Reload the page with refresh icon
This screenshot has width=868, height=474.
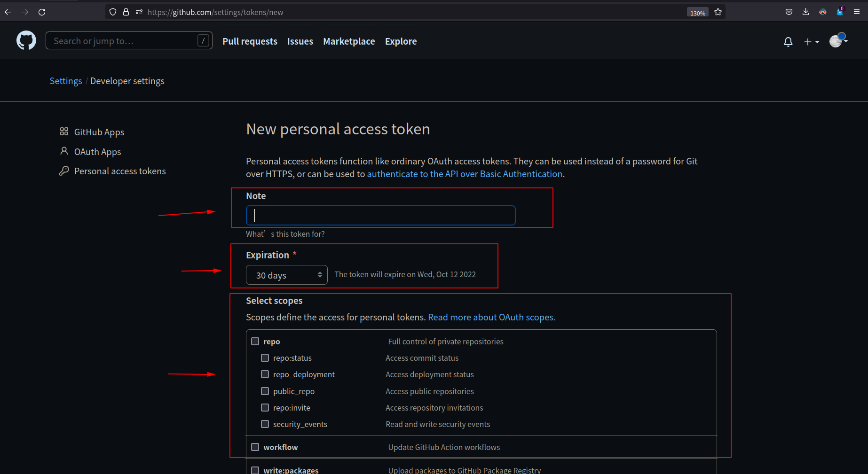click(42, 12)
